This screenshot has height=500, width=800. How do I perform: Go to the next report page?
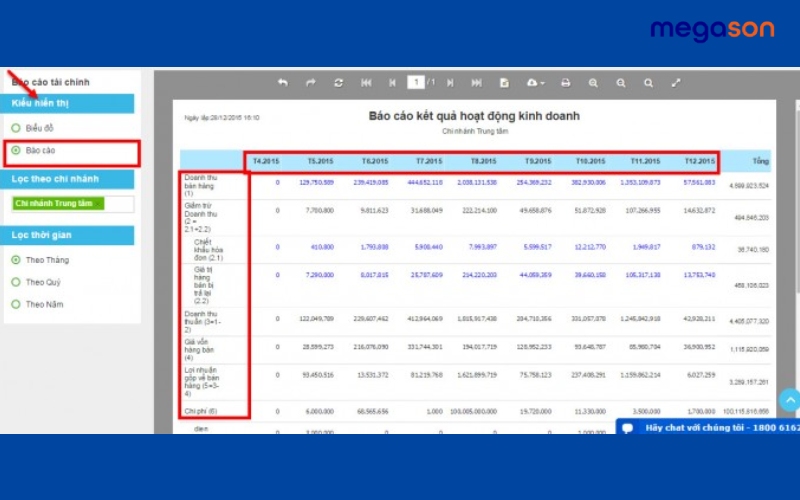(x=450, y=82)
